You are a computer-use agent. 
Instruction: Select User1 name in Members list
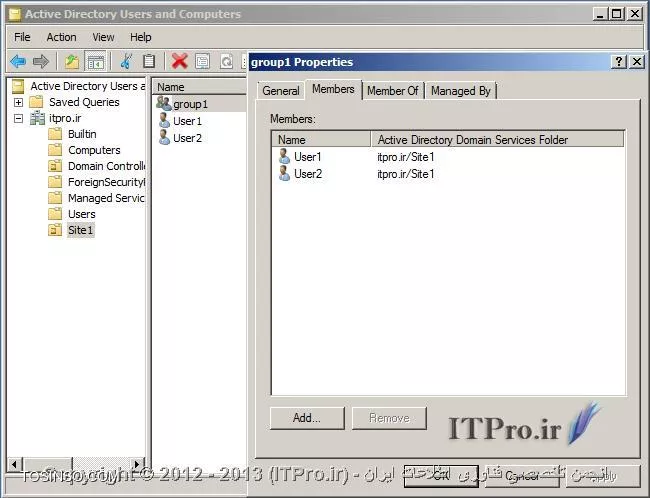(x=308, y=157)
